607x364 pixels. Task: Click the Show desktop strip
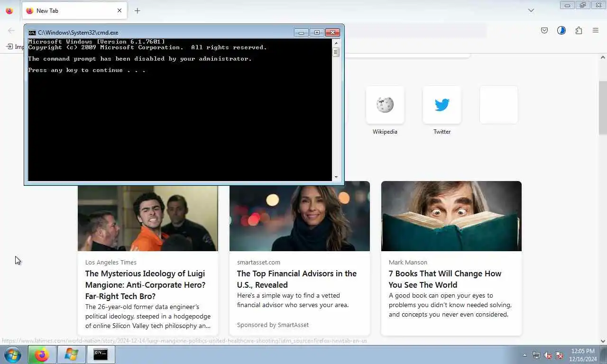click(x=604, y=355)
